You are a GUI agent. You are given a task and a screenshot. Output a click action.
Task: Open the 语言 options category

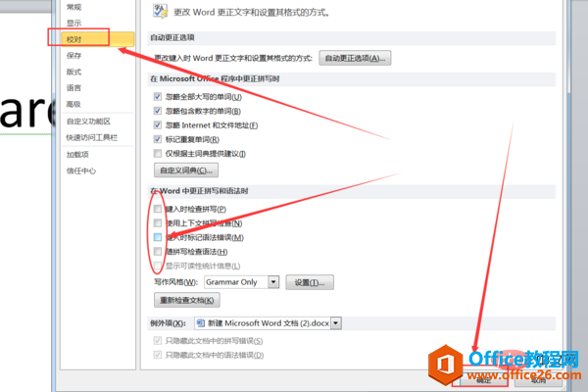coord(73,88)
